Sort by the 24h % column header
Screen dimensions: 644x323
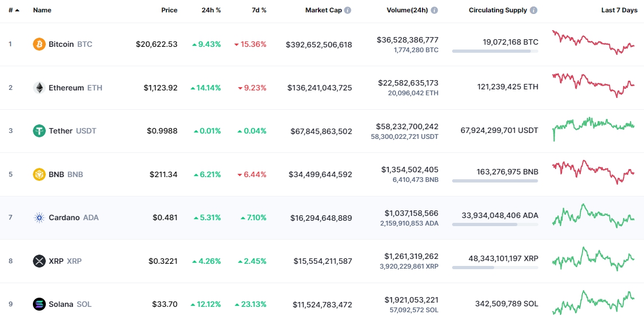click(211, 10)
